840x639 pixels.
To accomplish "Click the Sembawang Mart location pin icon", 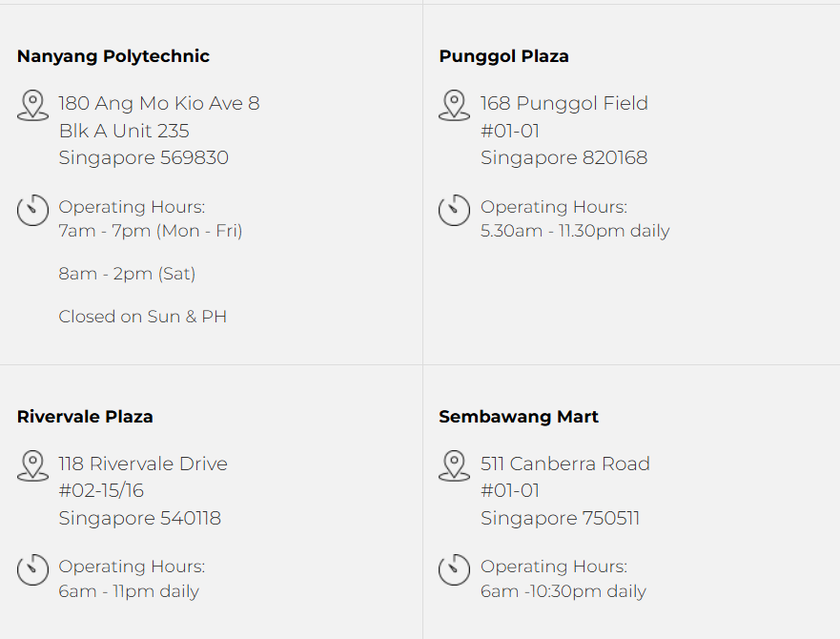I will [454, 465].
